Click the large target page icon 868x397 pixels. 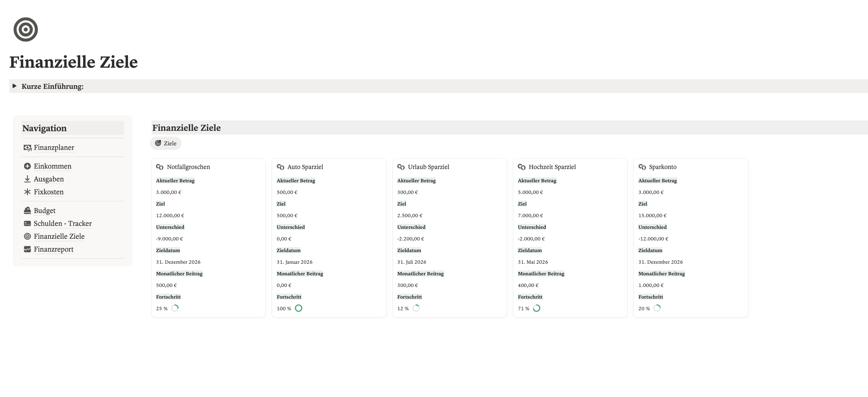pos(26,29)
